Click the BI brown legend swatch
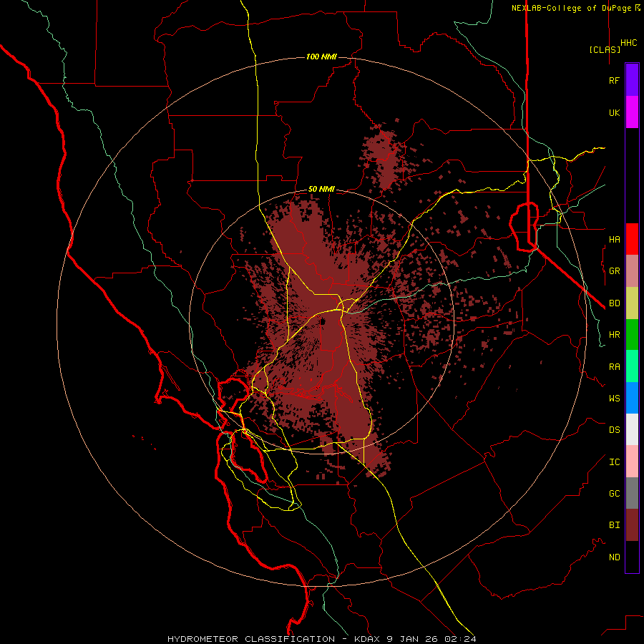 tap(632, 525)
